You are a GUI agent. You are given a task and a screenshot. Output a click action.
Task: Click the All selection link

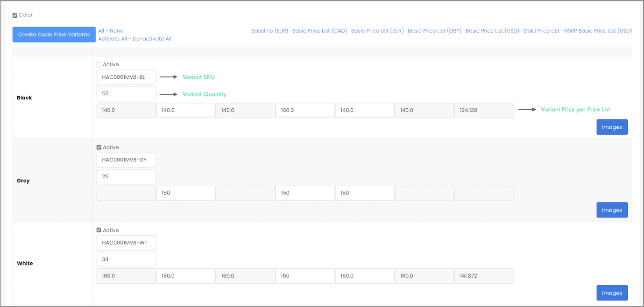[102, 31]
